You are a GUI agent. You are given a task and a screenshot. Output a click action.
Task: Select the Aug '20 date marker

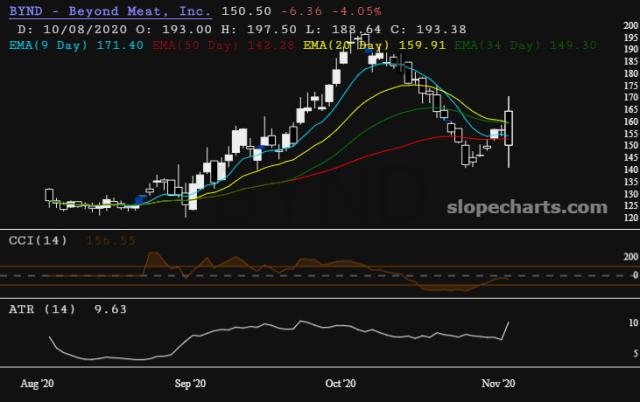tap(37, 383)
